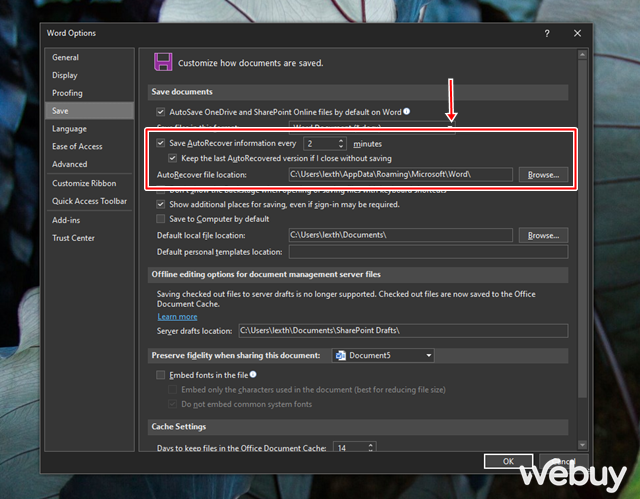640x499 pixels.
Task: Close the Word Options dialog
Action: [x=578, y=33]
